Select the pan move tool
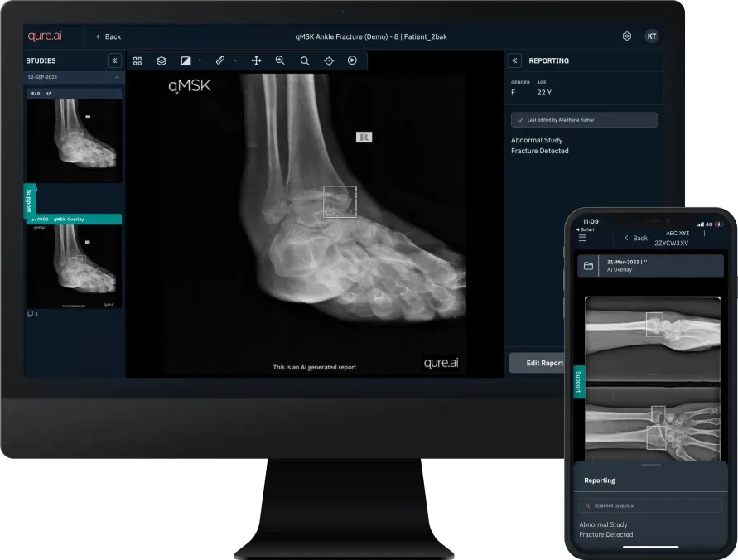 click(256, 60)
